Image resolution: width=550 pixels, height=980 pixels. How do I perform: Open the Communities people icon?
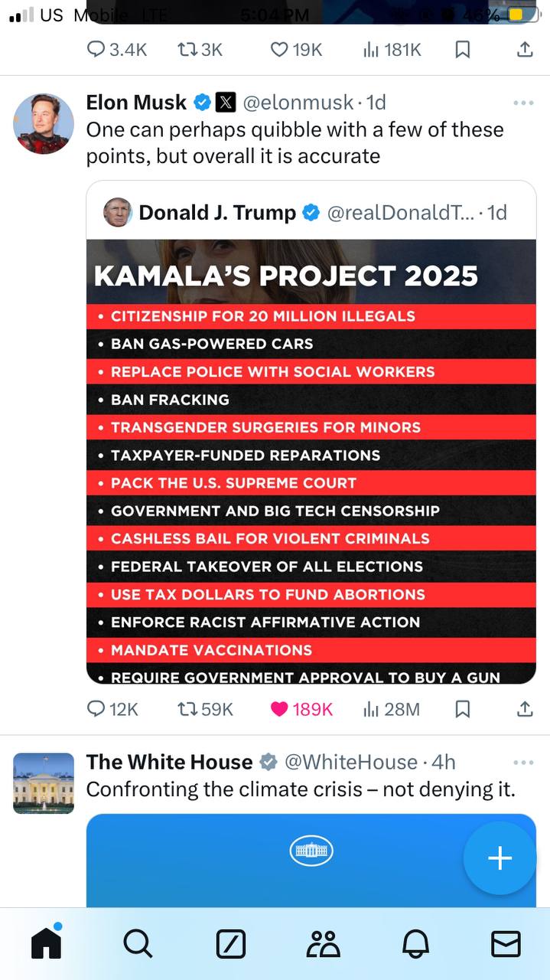point(323,944)
